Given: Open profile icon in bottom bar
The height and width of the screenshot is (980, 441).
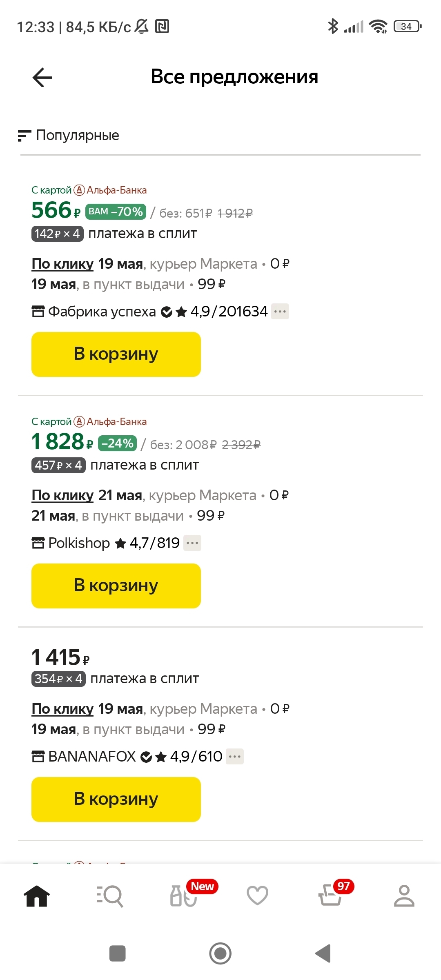Looking at the screenshot, I should pyautogui.click(x=404, y=896).
